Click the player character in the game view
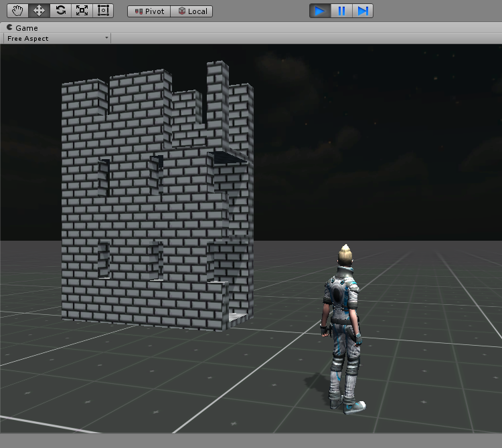Image resolution: width=502 pixels, height=448 pixels. coord(343,330)
